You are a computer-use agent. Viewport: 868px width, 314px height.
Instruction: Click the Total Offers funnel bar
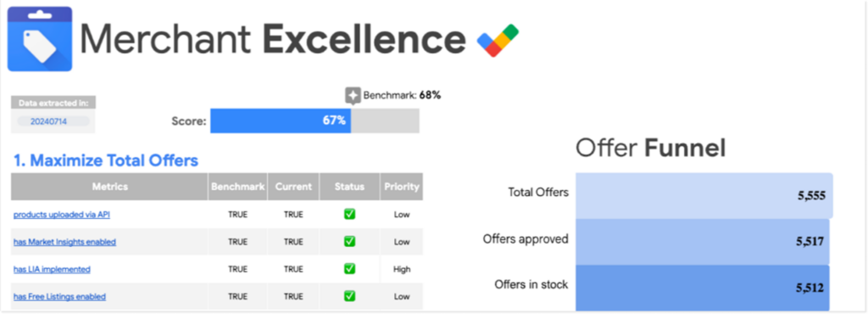point(704,195)
